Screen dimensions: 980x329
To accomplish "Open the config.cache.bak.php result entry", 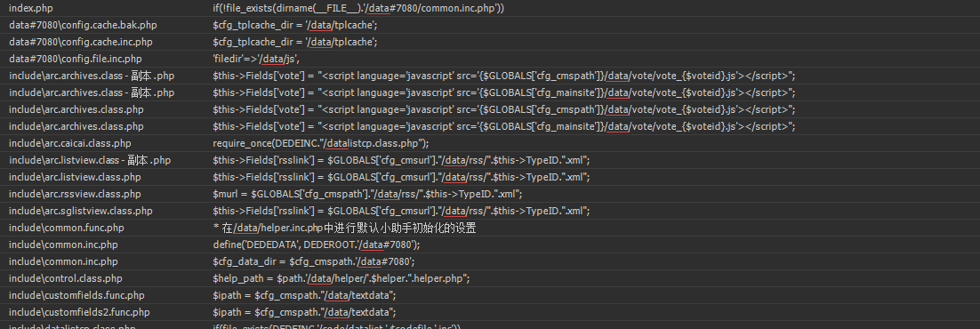I will point(83,25).
